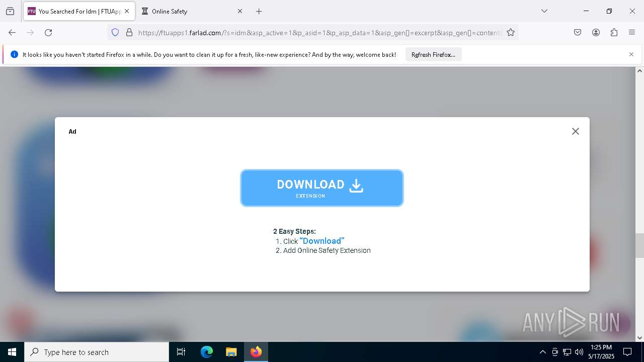Open the Windows Start menu
Image resolution: width=644 pixels, height=362 pixels.
tap(12, 352)
